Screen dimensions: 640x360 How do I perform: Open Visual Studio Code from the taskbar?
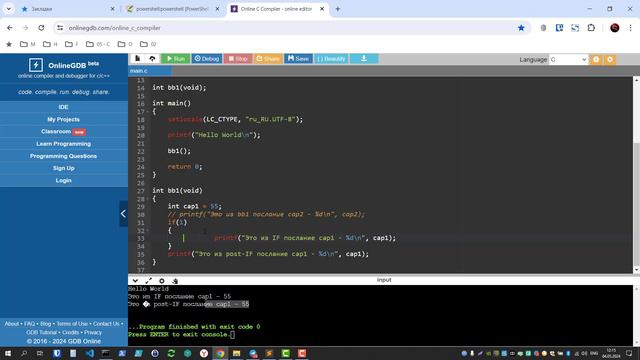pos(89,353)
